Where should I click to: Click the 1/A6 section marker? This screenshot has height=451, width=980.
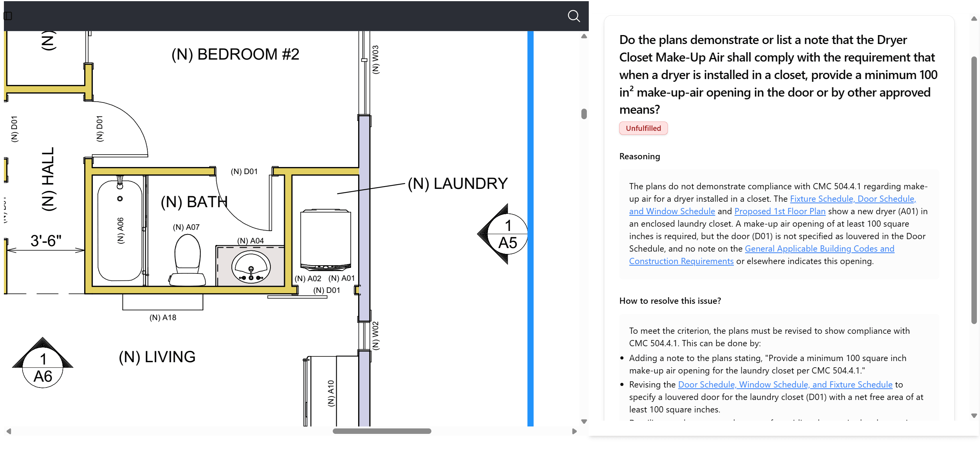tap(43, 363)
